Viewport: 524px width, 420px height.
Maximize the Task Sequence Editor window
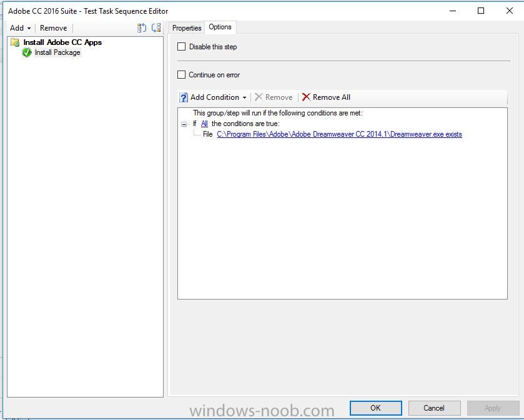coord(481,11)
